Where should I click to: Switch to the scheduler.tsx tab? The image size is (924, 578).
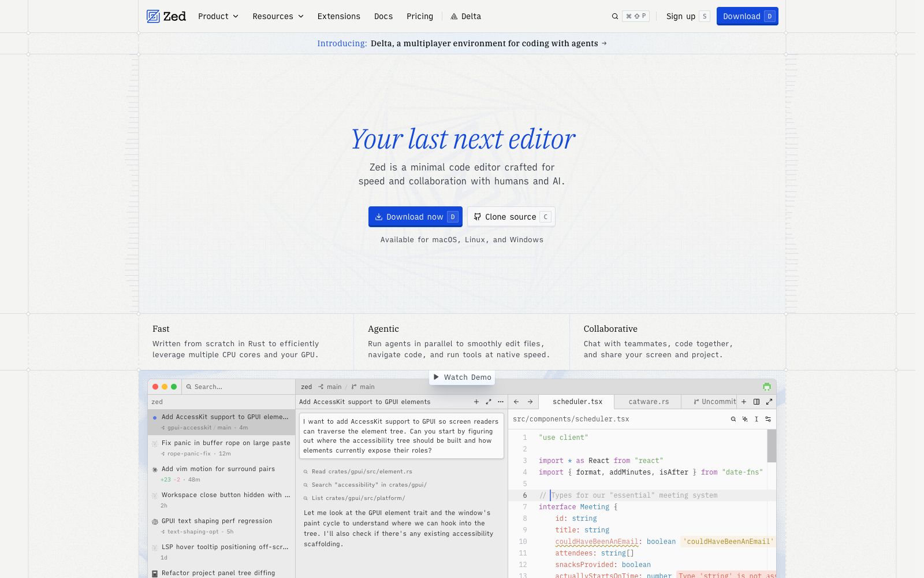577,402
